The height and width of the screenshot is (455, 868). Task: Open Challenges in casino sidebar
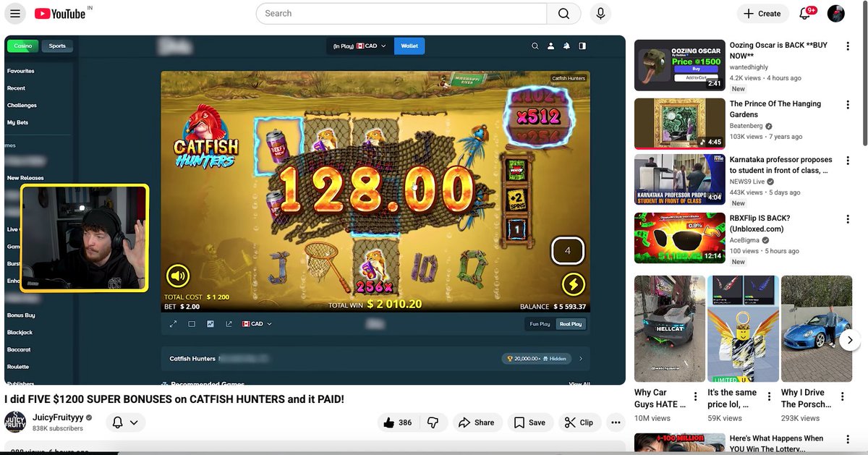point(22,106)
